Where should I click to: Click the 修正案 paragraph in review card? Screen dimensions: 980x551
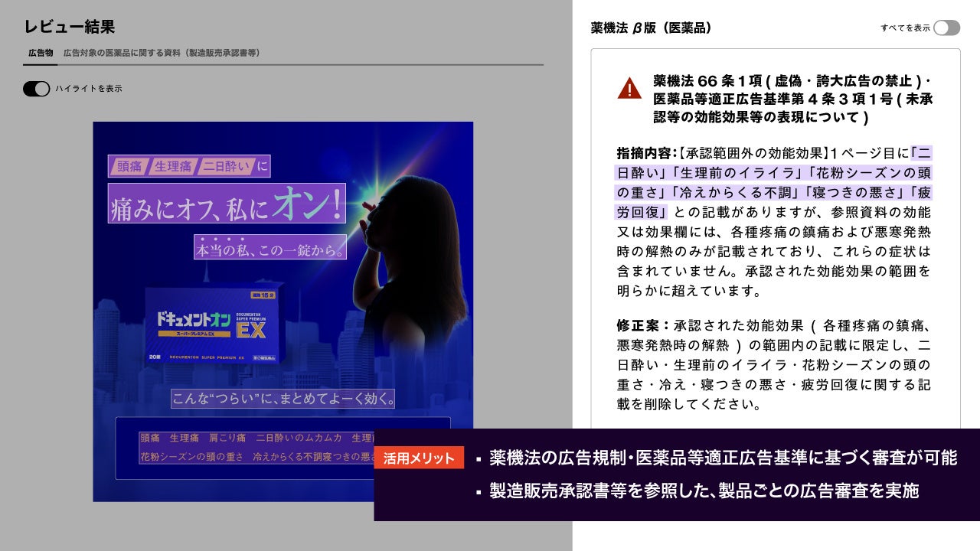[774, 364]
